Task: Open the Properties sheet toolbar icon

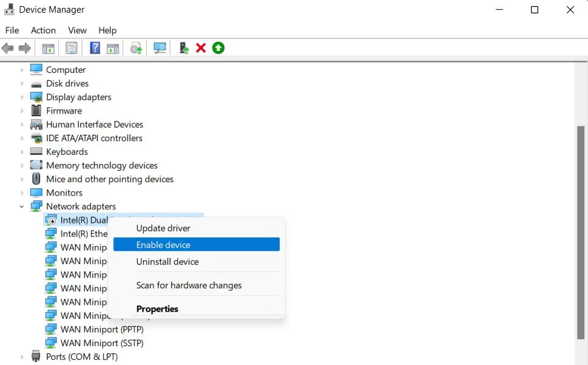Action: point(71,48)
